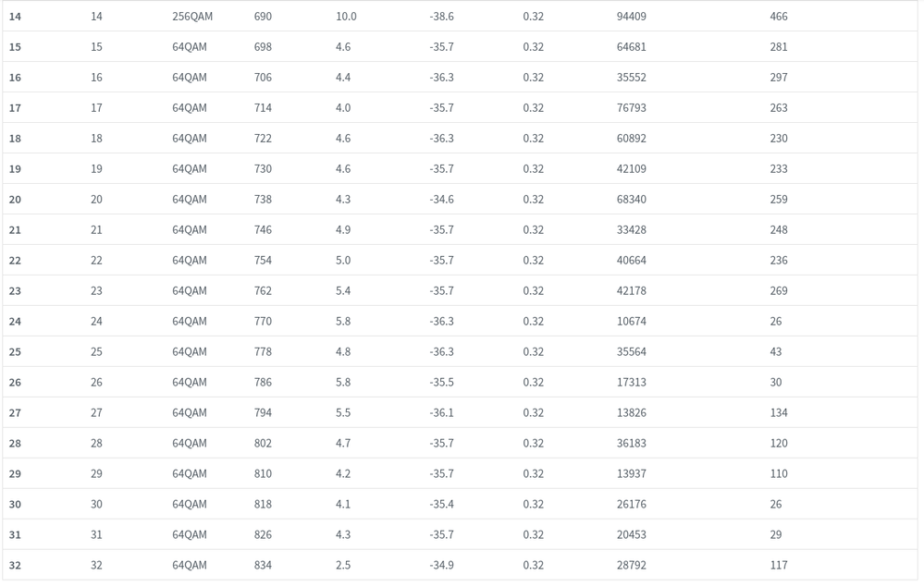
Task: Click the 256QAM modulation cell
Action: (x=192, y=17)
